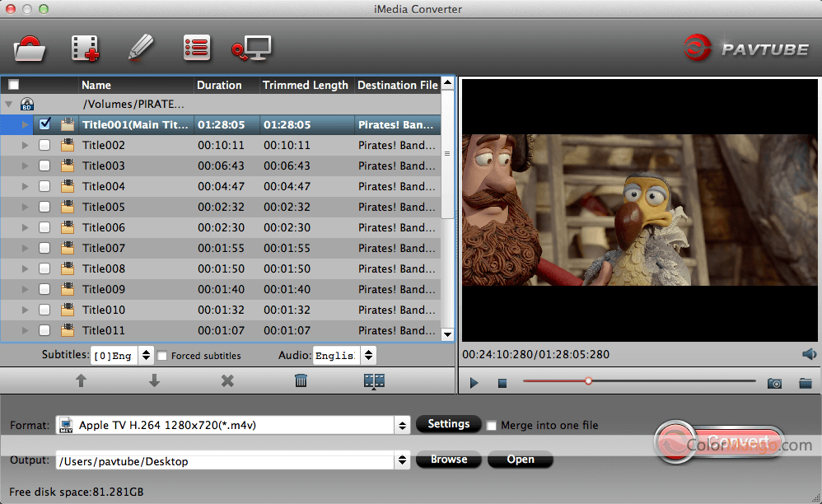Click the clapperboard icon of Title011
Screen dimensions: 822x504
click(x=67, y=330)
